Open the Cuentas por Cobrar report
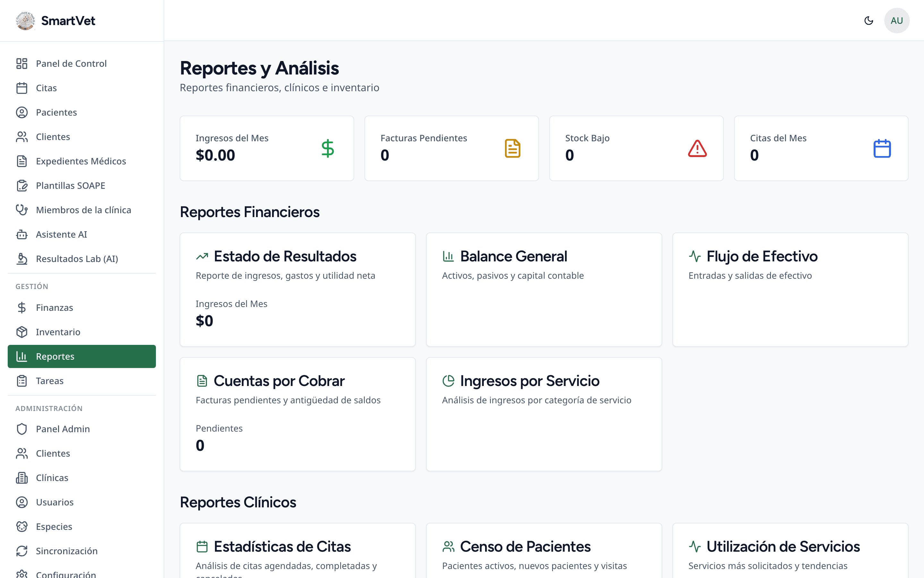The image size is (924, 578). point(297,414)
